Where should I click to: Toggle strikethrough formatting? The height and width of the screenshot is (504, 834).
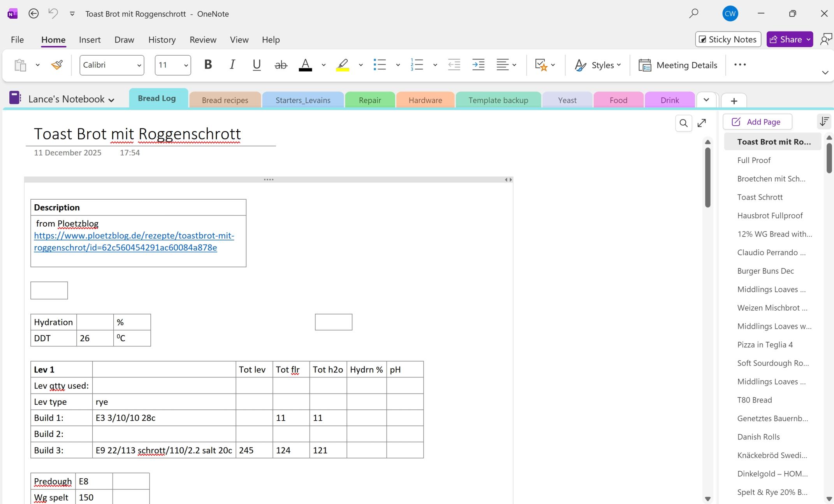(281, 65)
